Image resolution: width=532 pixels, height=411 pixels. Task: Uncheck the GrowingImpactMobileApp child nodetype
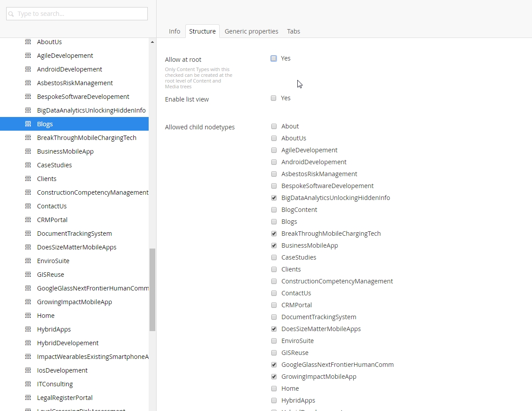[274, 377]
